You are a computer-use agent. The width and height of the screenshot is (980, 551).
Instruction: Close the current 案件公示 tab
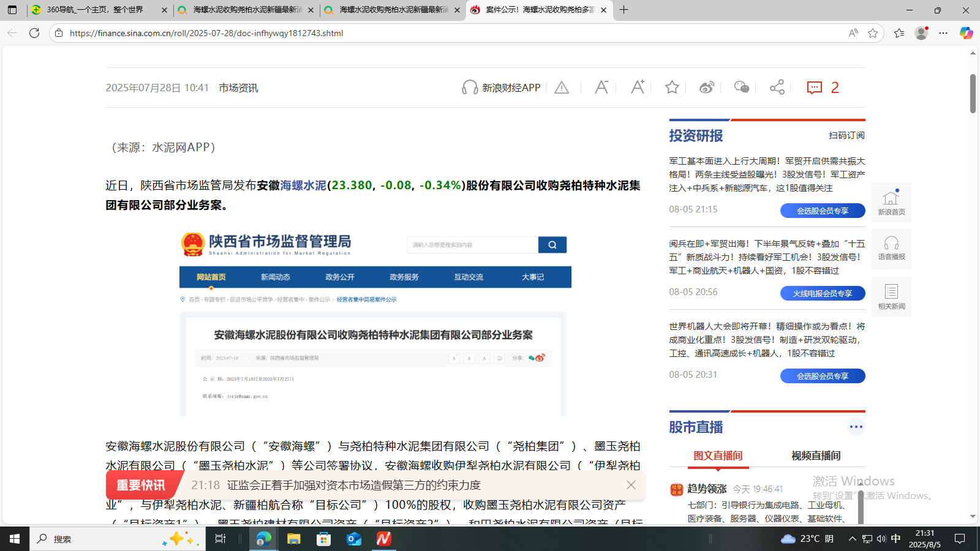coord(603,10)
